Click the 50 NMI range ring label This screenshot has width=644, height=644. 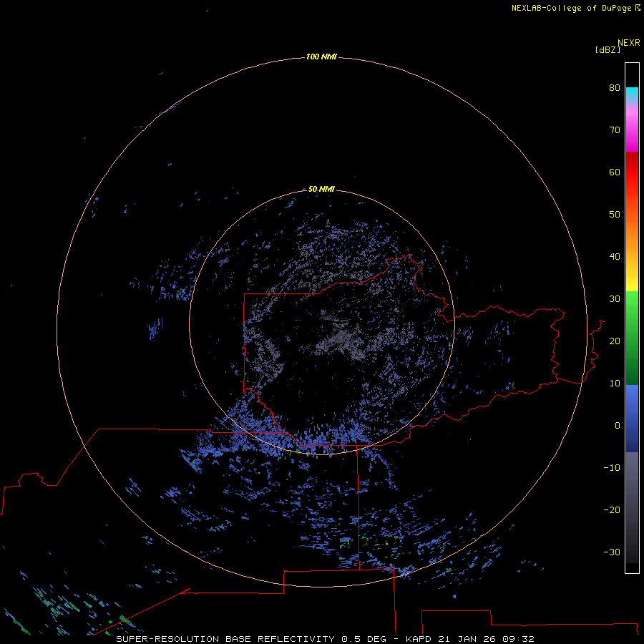tap(321, 189)
